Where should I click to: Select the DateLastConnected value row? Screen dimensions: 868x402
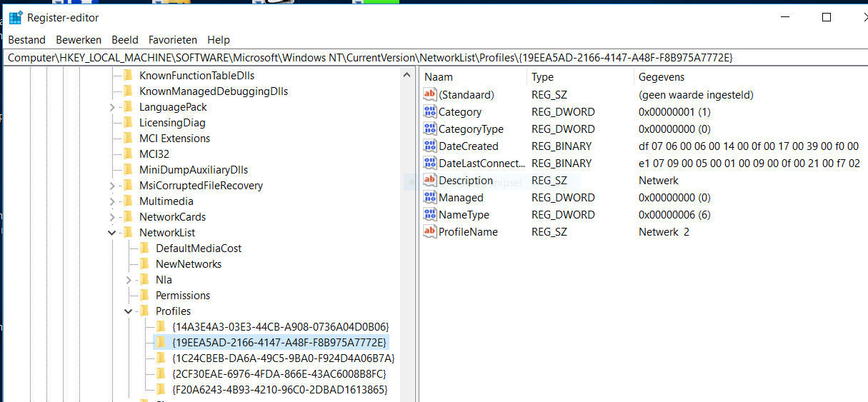pyautogui.click(x=643, y=164)
